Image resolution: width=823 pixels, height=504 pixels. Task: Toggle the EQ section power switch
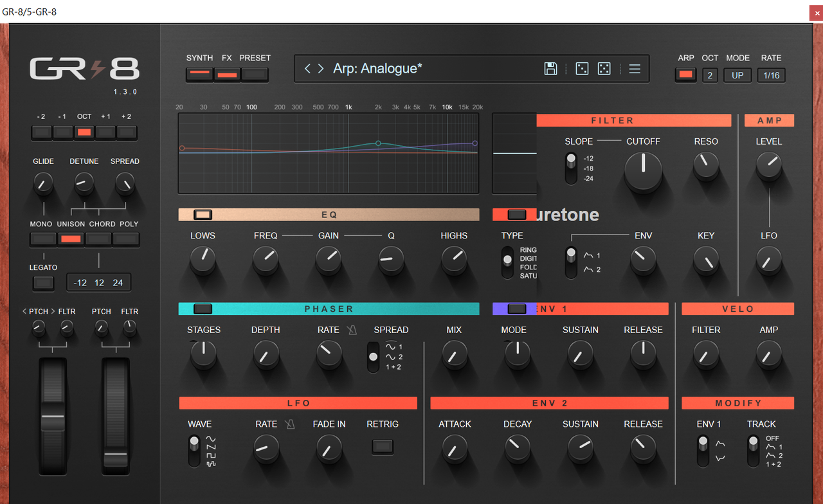(x=203, y=215)
